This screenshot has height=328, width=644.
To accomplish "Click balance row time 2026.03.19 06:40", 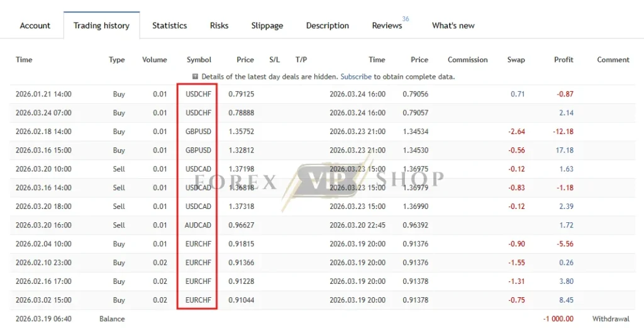I will [x=43, y=319].
